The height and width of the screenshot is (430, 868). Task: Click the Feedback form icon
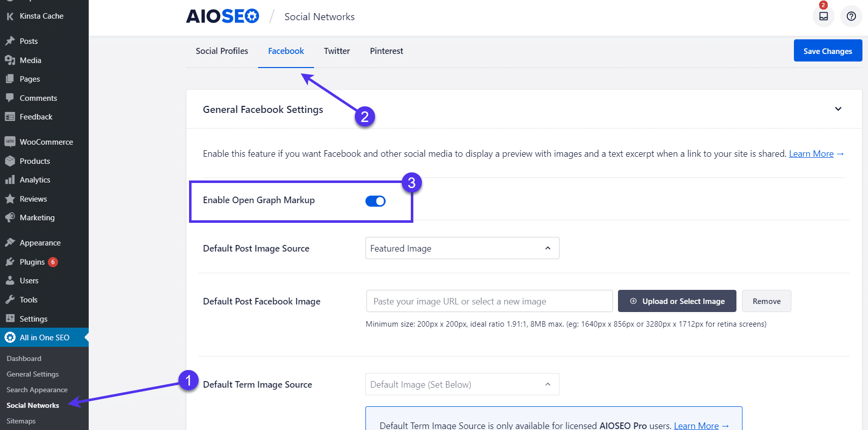point(10,117)
